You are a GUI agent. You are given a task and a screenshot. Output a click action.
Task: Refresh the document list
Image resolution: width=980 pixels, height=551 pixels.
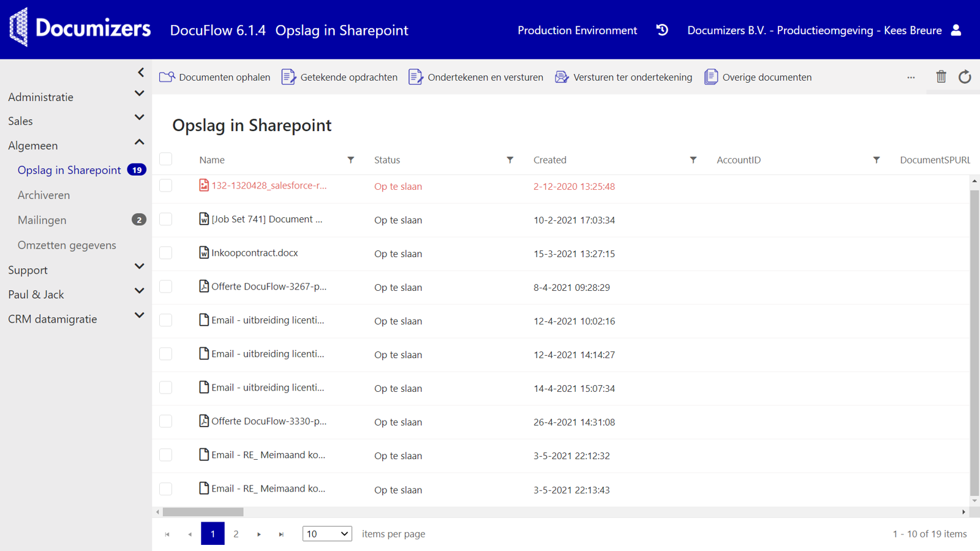[x=965, y=77]
